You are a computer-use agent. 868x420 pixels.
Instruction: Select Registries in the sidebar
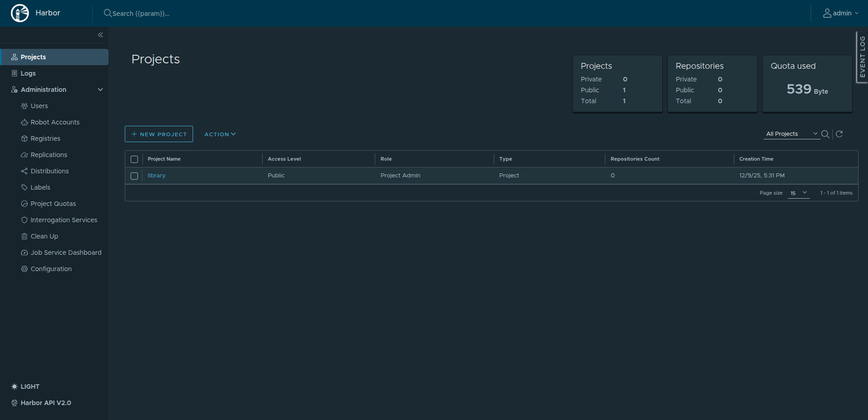(45, 138)
